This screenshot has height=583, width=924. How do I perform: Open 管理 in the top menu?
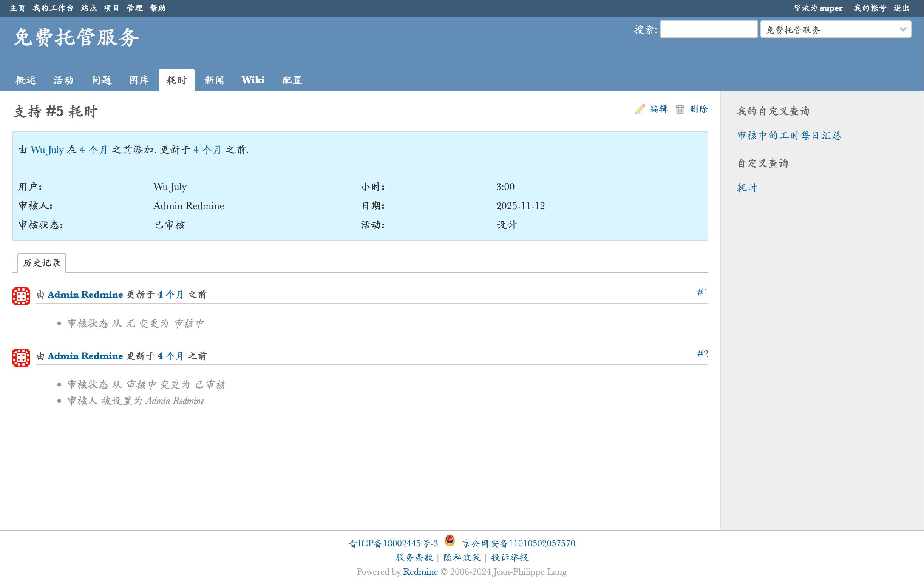[x=135, y=8]
